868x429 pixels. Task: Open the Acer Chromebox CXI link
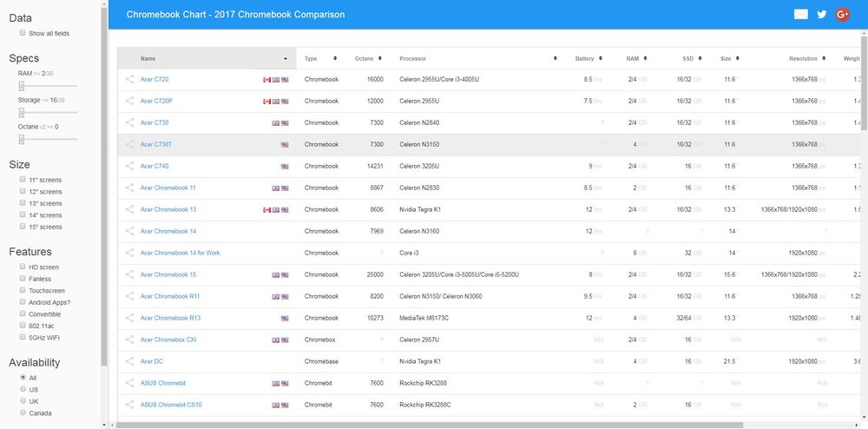coord(168,340)
